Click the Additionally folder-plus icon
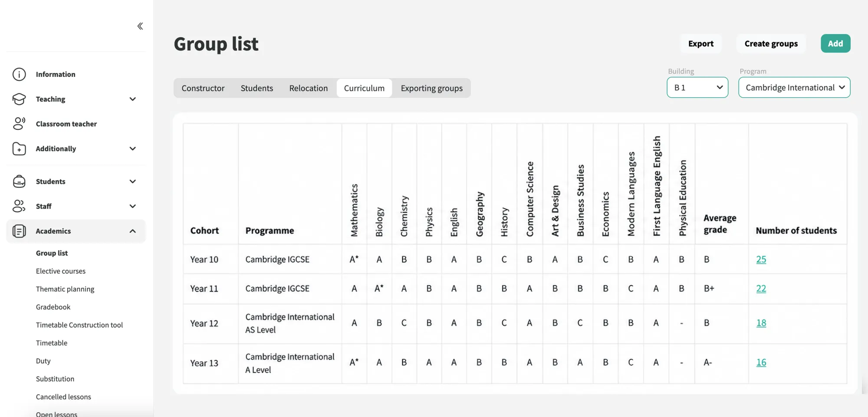The image size is (868, 417). pyautogui.click(x=19, y=148)
